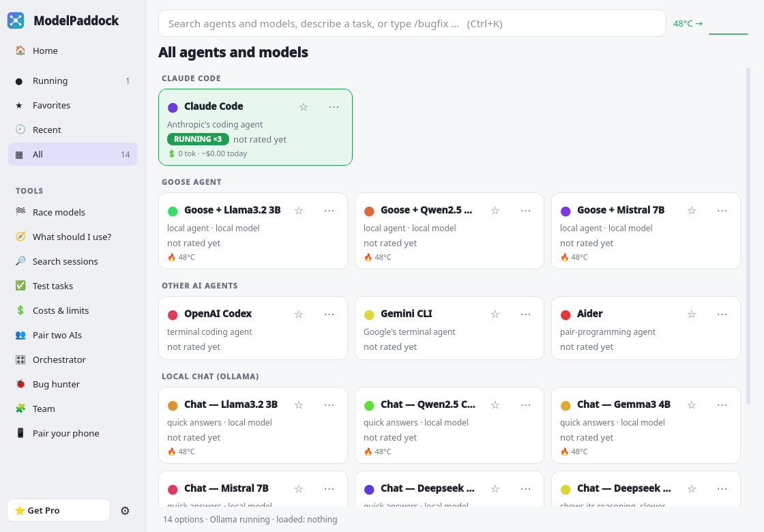Image resolution: width=764 pixels, height=532 pixels.
Task: Click the 48°C temperature indicator in header
Action: click(x=688, y=23)
